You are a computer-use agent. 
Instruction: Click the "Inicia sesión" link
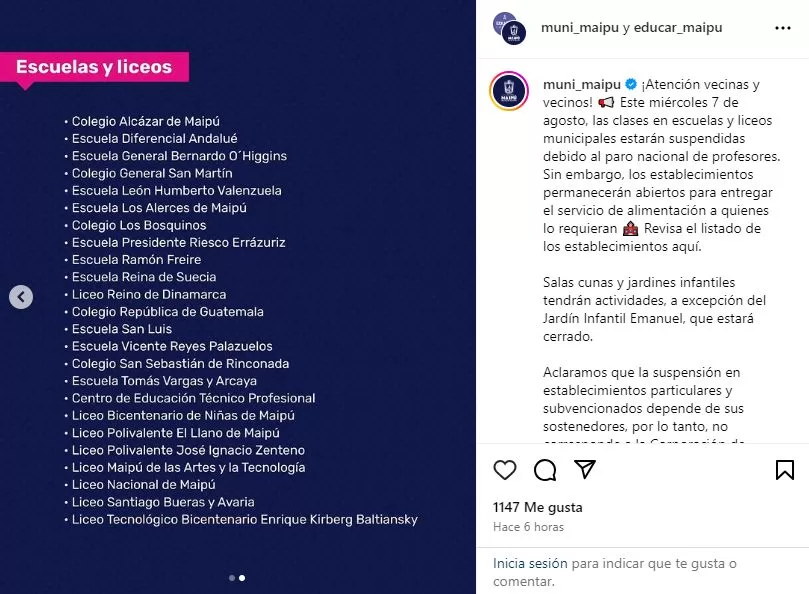[x=530, y=564]
